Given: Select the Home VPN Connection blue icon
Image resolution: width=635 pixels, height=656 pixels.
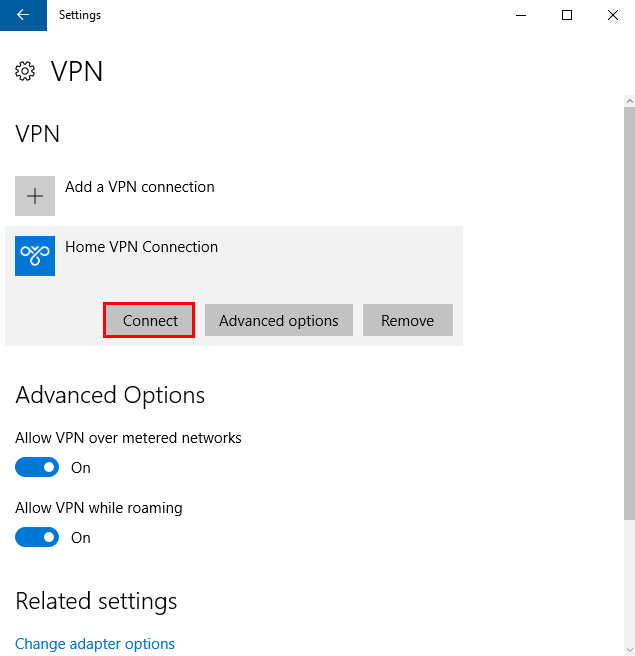Looking at the screenshot, I should (x=35, y=256).
